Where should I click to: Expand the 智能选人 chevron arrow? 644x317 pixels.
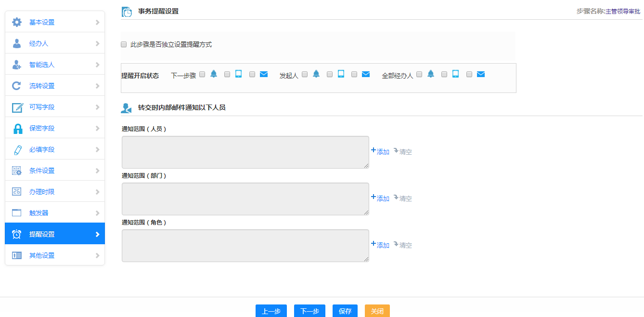(97, 65)
